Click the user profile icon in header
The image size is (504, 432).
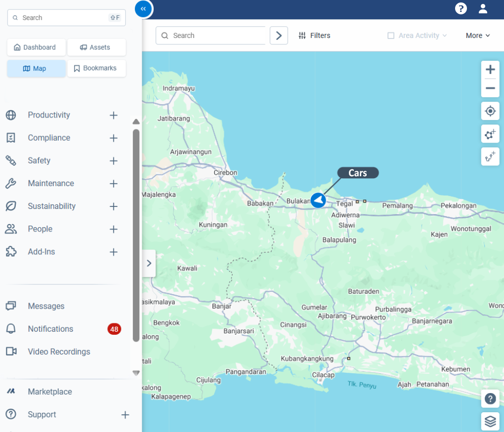(x=483, y=8)
